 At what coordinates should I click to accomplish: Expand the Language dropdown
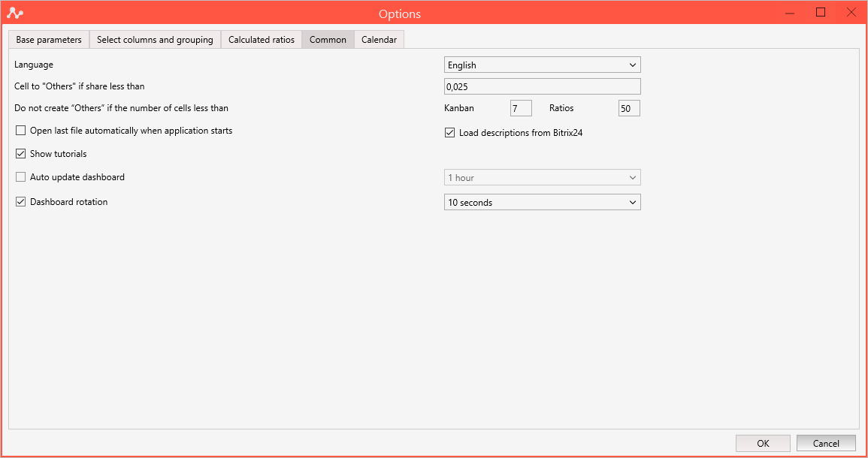tap(543, 65)
